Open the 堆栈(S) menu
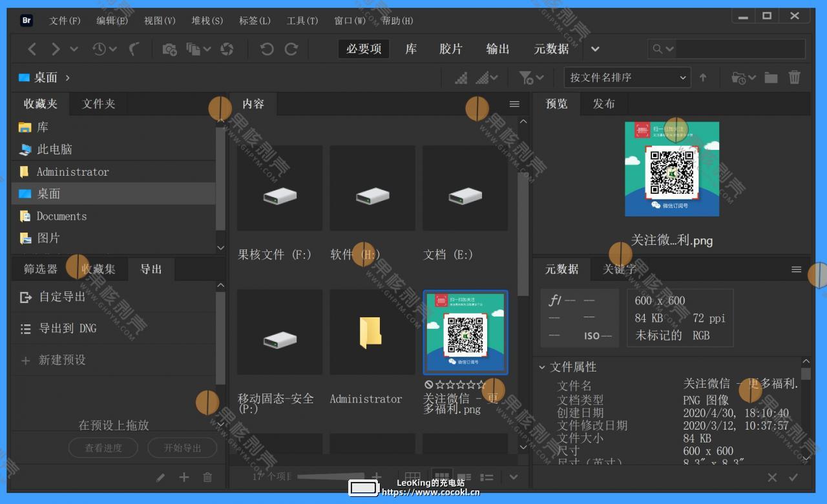 (x=207, y=21)
